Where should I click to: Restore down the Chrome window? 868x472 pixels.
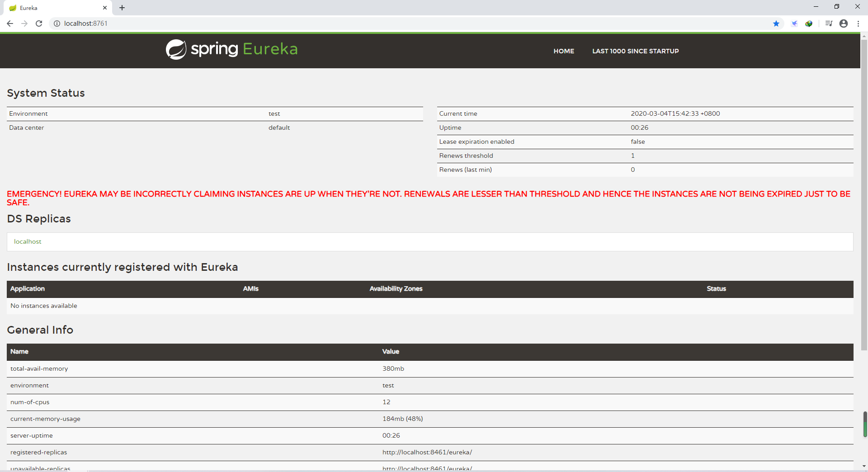pyautogui.click(x=837, y=6)
